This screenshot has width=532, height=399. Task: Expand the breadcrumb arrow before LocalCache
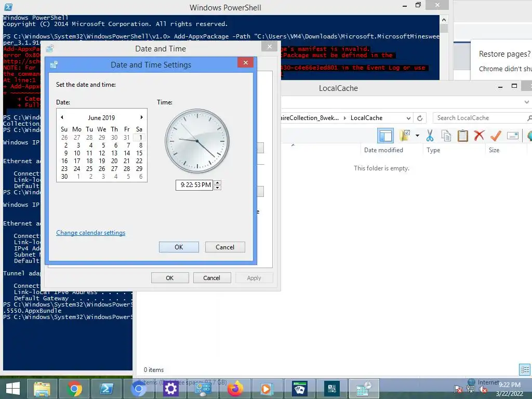(x=345, y=118)
